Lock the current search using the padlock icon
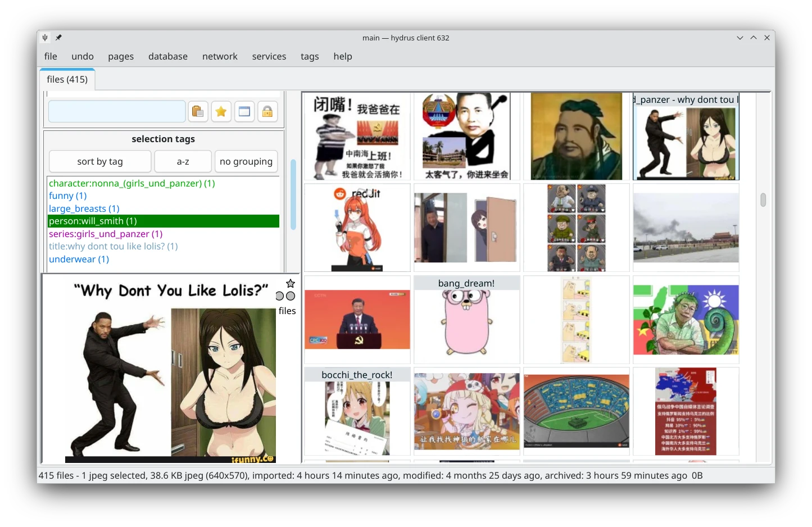 tap(267, 111)
